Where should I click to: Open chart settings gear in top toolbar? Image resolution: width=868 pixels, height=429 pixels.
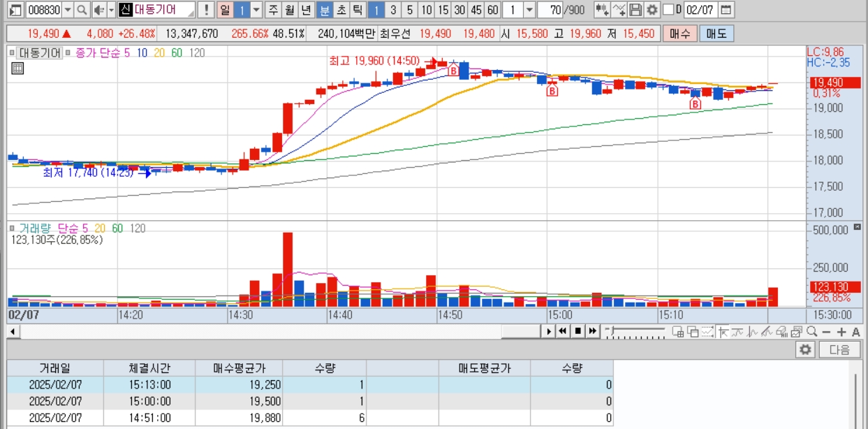pos(652,10)
